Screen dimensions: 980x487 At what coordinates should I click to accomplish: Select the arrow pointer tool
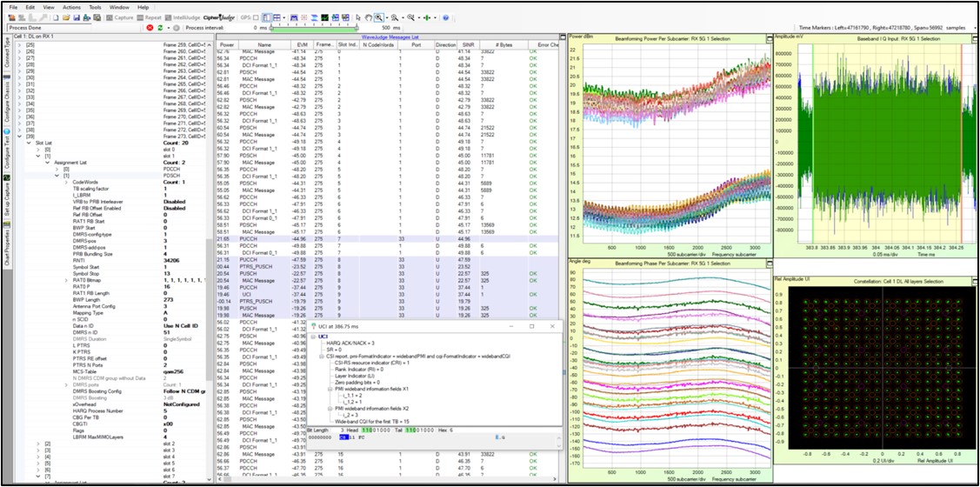pyautogui.click(x=358, y=17)
